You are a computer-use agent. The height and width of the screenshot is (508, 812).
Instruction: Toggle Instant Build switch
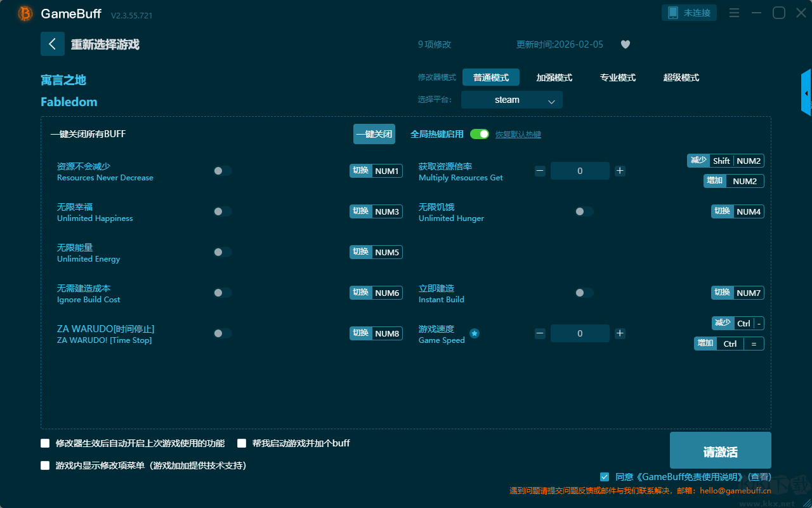584,293
